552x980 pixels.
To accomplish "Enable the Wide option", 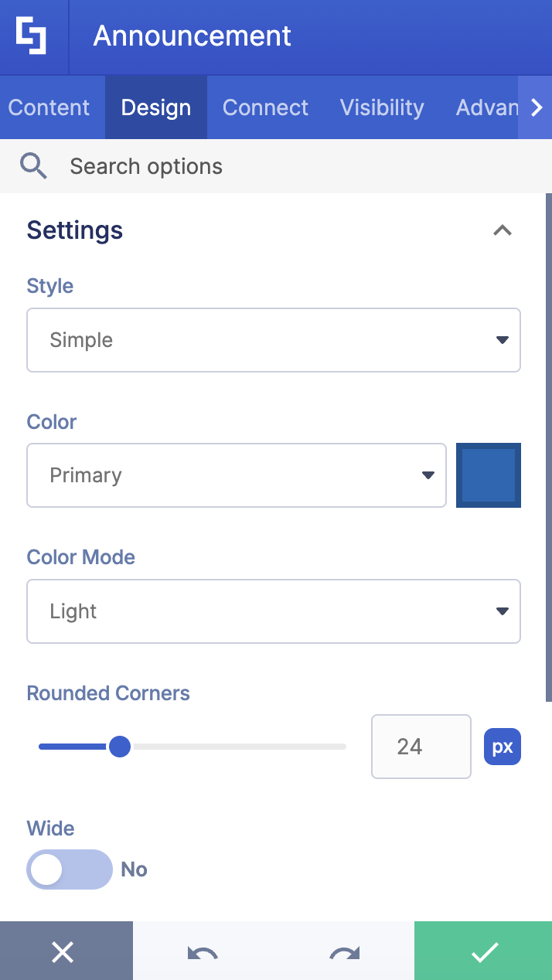I will [x=69, y=869].
